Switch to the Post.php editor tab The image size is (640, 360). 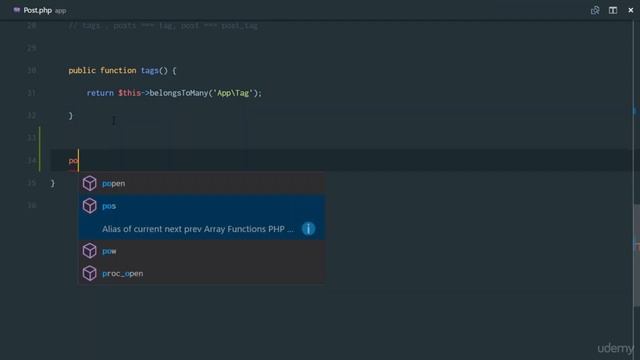pos(40,10)
